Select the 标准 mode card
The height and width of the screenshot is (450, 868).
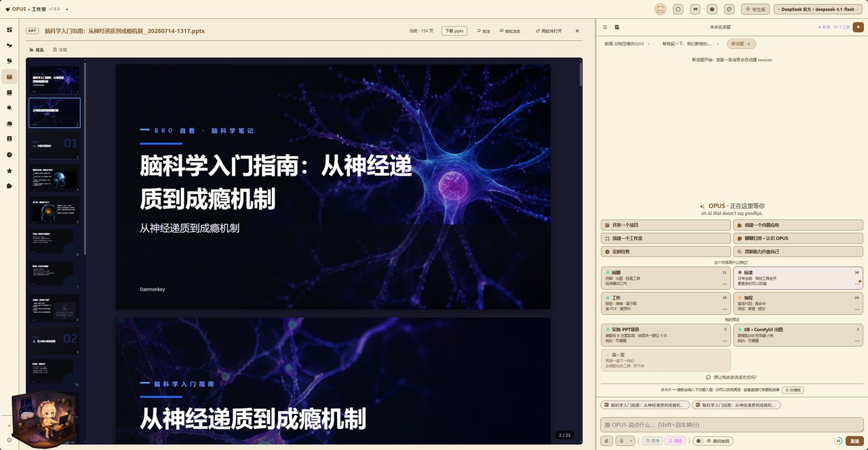click(x=798, y=277)
